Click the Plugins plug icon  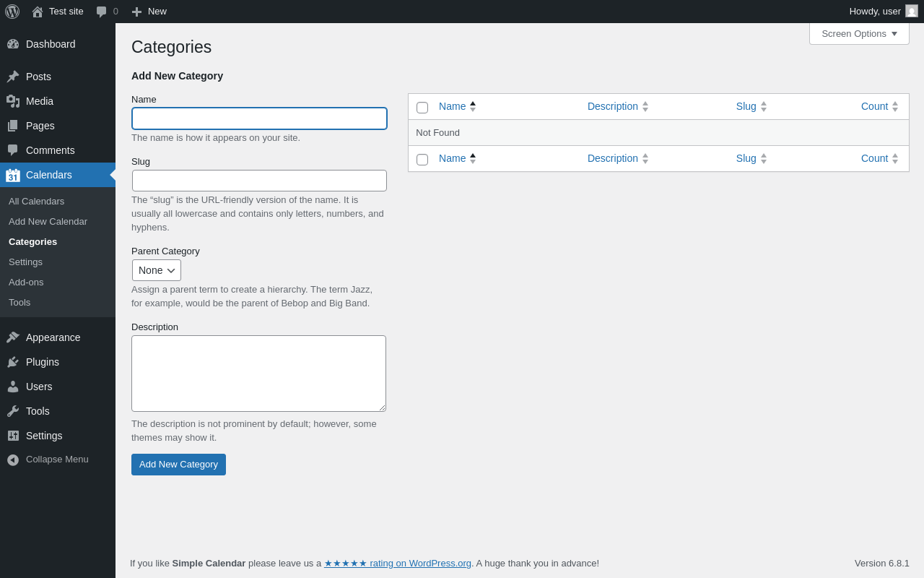point(13,362)
